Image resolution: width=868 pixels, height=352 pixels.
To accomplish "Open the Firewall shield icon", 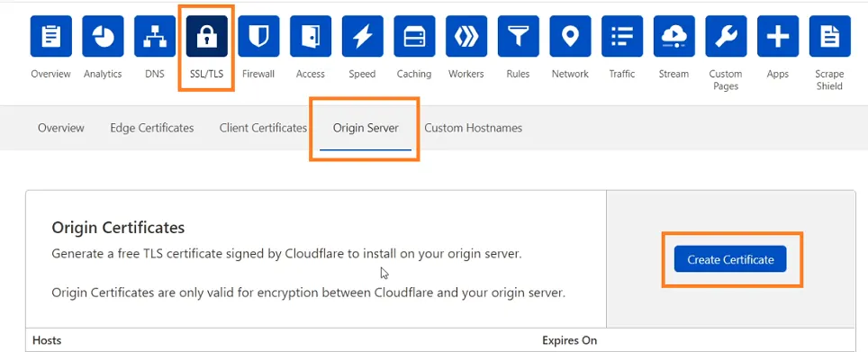I will pos(258,36).
